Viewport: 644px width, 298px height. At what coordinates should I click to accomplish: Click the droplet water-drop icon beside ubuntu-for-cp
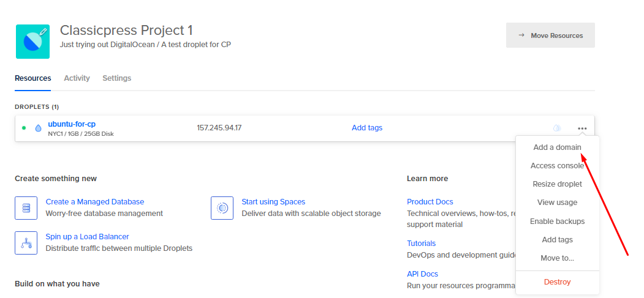click(38, 128)
